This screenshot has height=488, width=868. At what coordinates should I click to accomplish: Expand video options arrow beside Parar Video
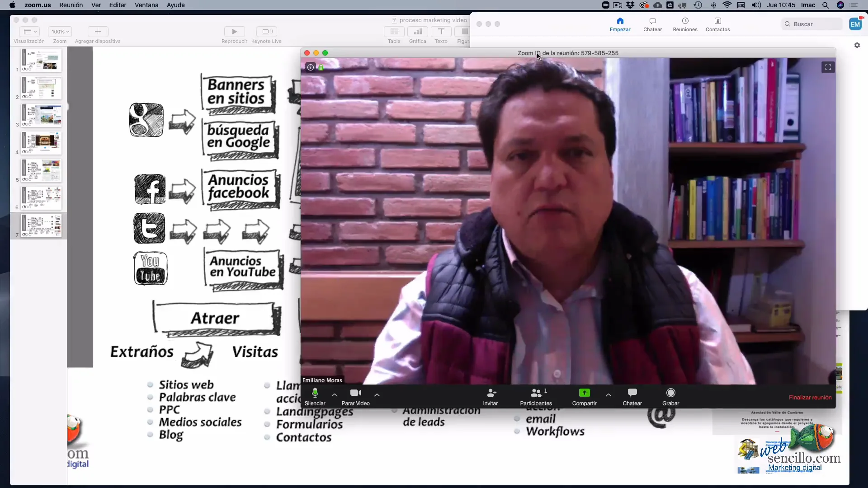point(377,395)
